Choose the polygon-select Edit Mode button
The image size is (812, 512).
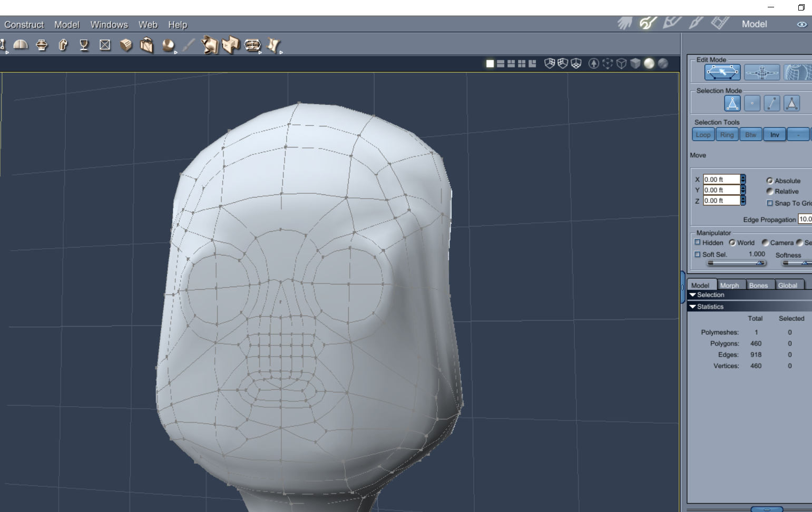pos(722,72)
